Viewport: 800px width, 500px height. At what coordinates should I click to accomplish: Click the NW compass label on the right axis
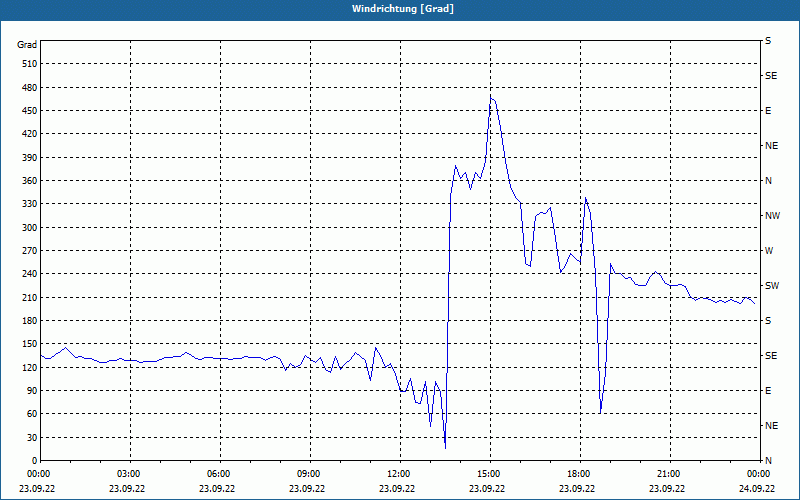[772, 216]
